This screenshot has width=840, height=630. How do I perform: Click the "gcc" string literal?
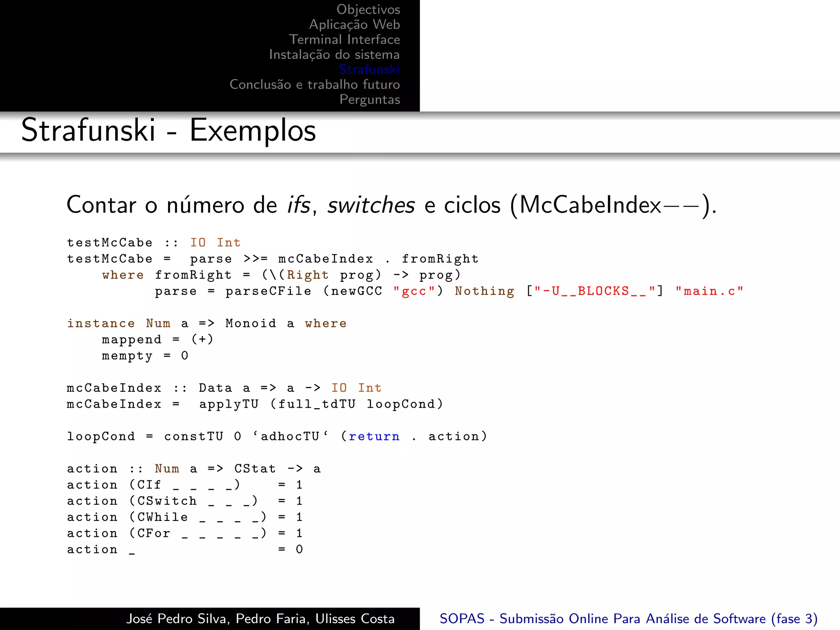coord(414,291)
